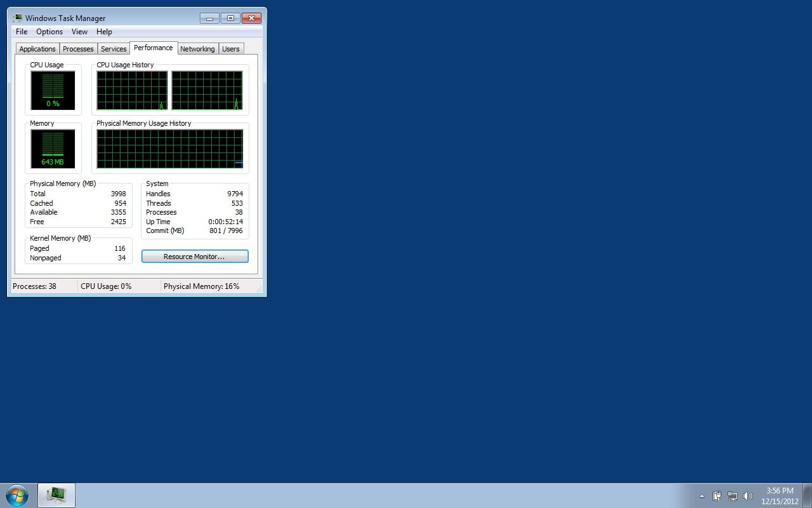Open the Help menu
This screenshot has height=508, width=812.
pos(104,32)
